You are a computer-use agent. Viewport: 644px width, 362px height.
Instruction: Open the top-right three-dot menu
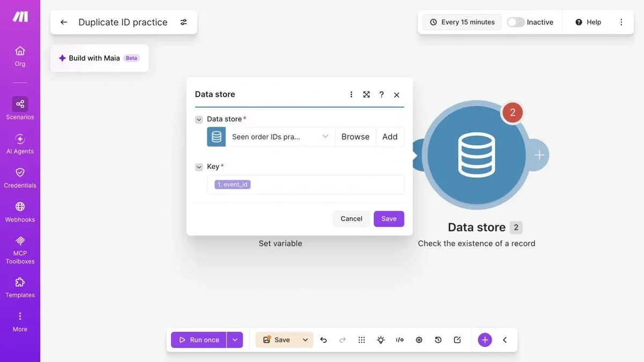tap(621, 22)
